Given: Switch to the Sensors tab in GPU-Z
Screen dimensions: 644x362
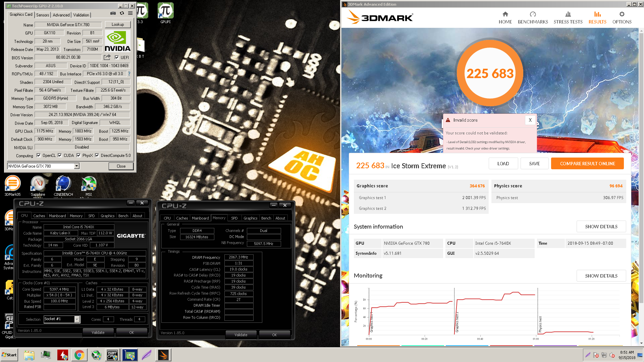Looking at the screenshot, I should [43, 15].
